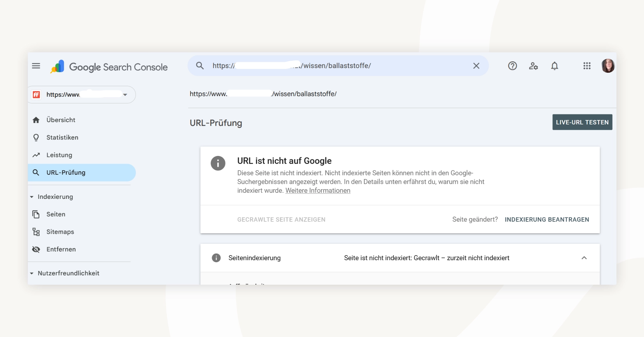Open the help icon in the top bar
Image resolution: width=644 pixels, height=337 pixels.
point(512,66)
